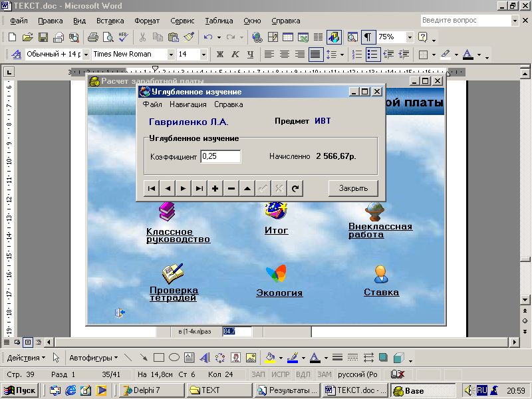The image size is (532, 399).
Task: Open the Styles and Formatting pane icon
Action: point(16,55)
